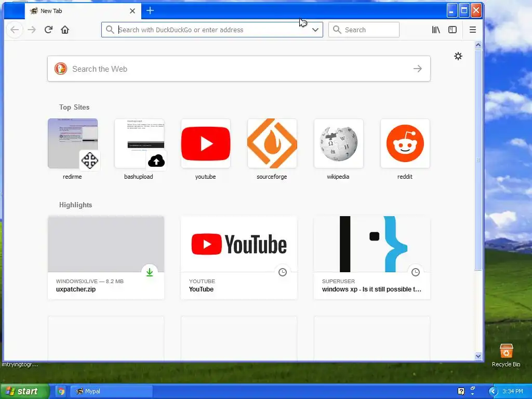This screenshot has height=399, width=532.
Task: Close the New Tab tab
Action: pyautogui.click(x=132, y=11)
